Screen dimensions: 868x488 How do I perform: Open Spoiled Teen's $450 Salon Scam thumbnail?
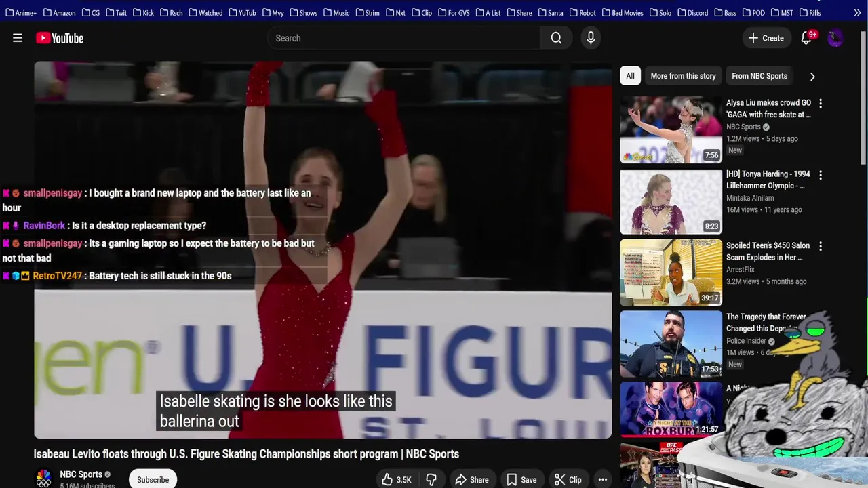coord(671,272)
